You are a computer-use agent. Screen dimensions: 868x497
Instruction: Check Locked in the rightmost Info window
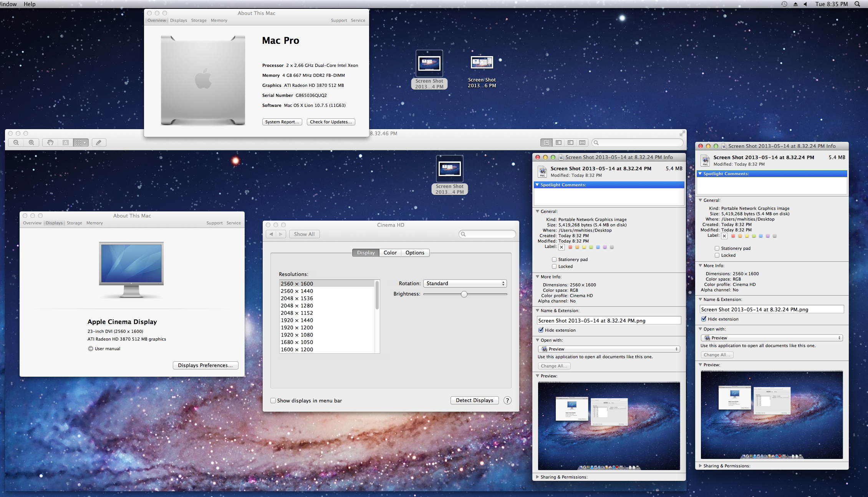(717, 255)
